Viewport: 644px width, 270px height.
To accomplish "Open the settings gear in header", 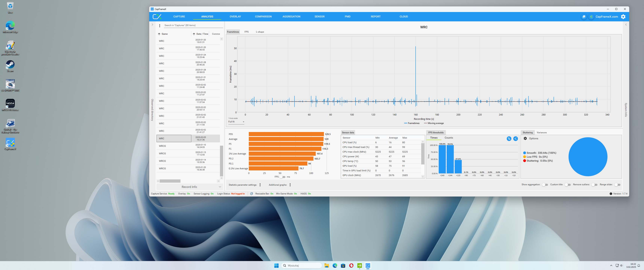I will point(623,17).
